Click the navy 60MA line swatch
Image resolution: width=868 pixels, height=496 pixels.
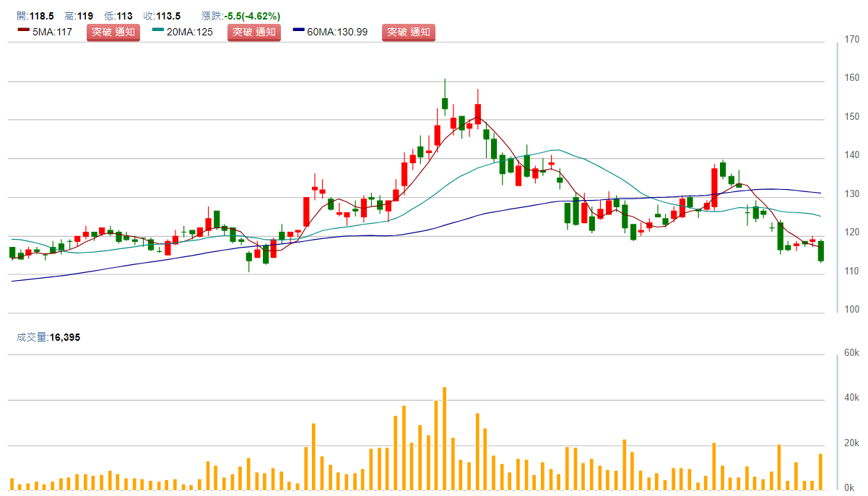[300, 31]
